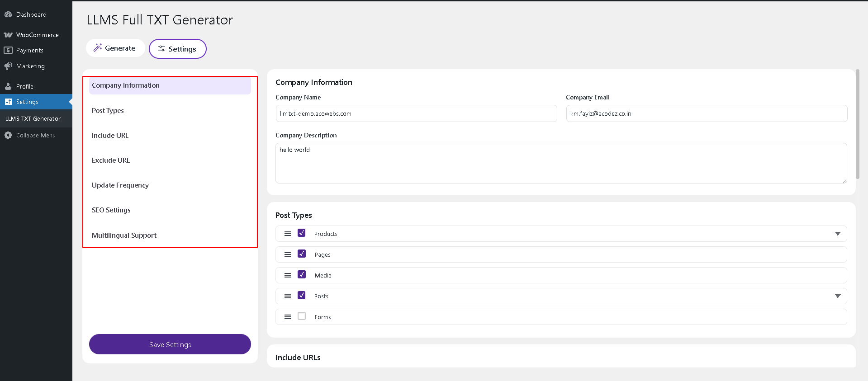Open SEO Settings section in sidebar
868x381 pixels.
(111, 210)
